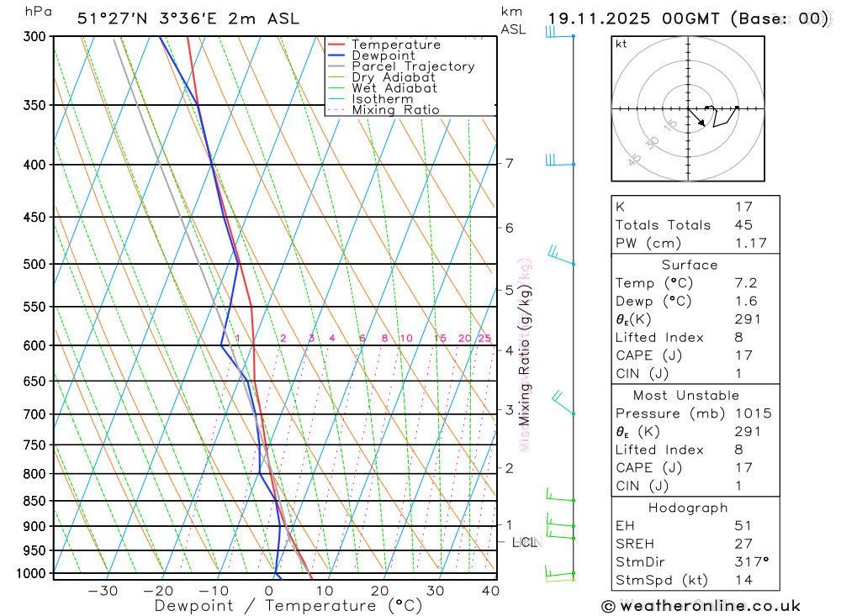
Task: Click the '40' temperature axis label
Action: [x=491, y=591]
